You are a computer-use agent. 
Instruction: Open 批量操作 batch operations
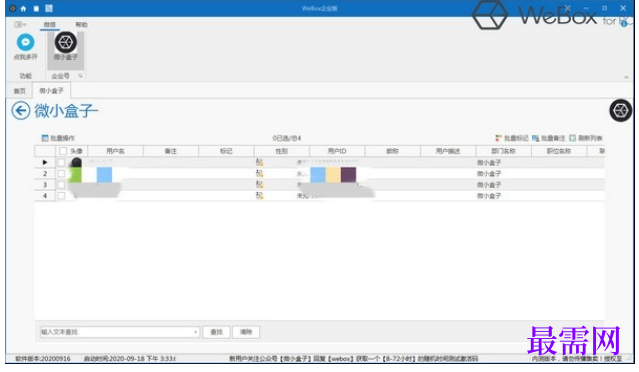(58, 138)
